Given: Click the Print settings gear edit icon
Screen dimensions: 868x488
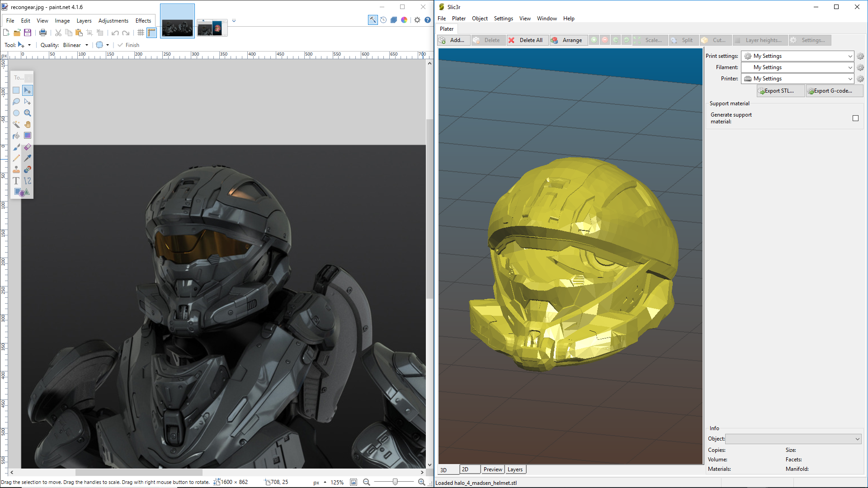Looking at the screenshot, I should tap(860, 56).
